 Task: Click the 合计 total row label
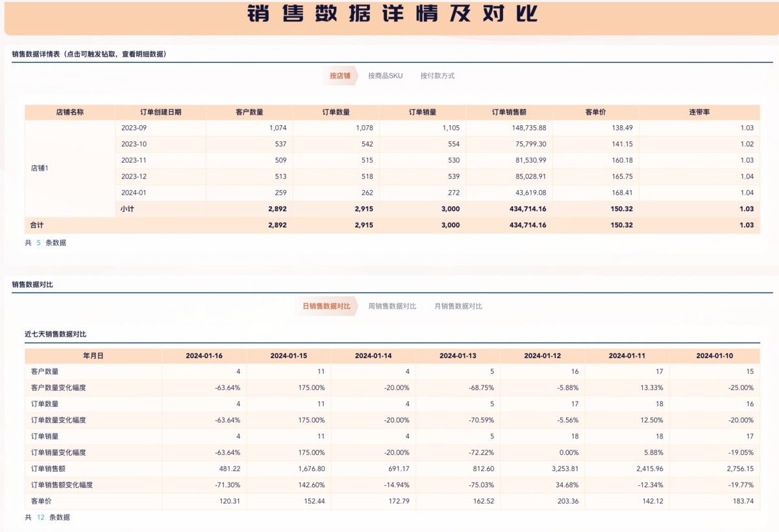tap(37, 225)
